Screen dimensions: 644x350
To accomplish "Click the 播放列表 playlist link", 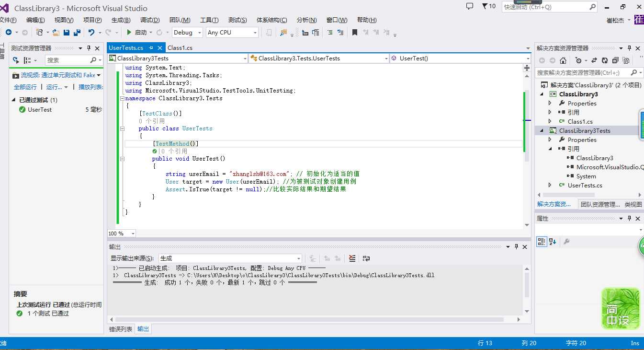I will point(90,87).
